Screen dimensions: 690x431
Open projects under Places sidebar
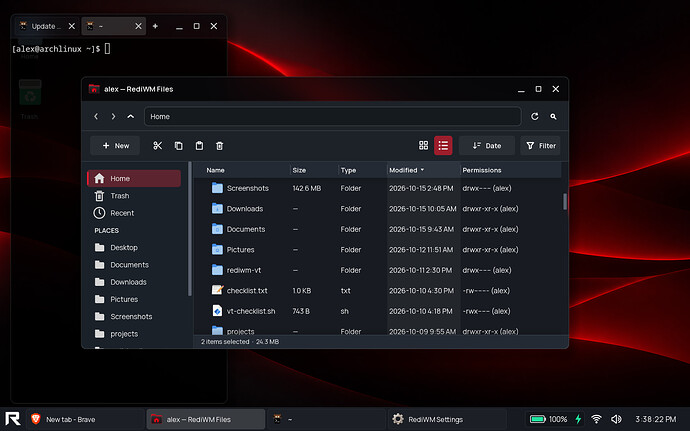tap(134, 334)
